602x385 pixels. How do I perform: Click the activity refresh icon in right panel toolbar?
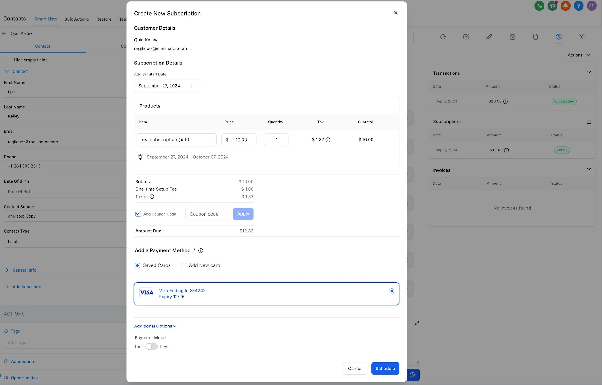click(x=443, y=37)
